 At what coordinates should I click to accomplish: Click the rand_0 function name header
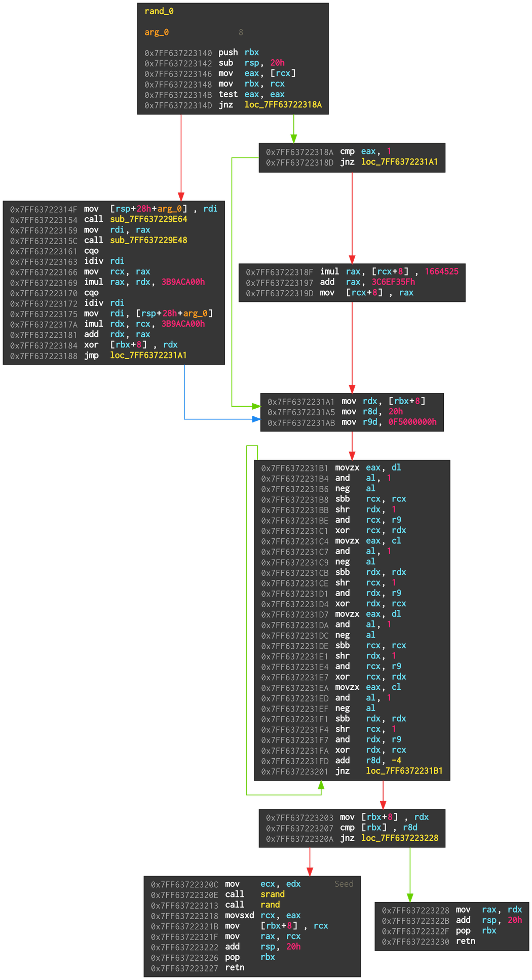point(159,11)
